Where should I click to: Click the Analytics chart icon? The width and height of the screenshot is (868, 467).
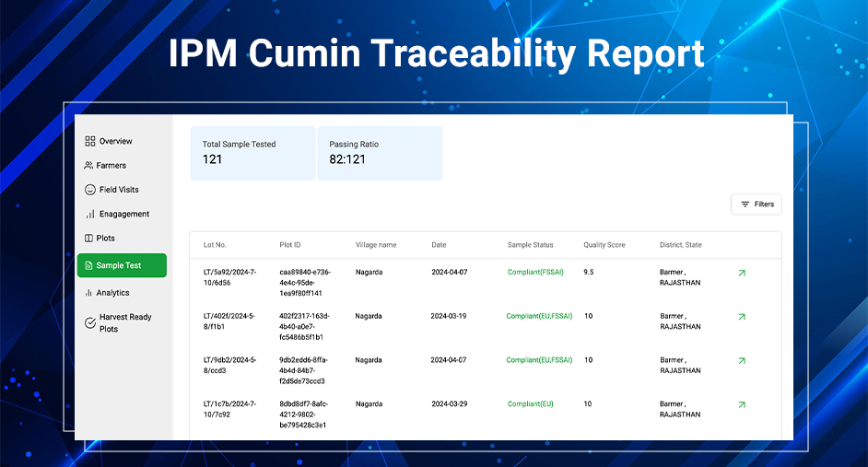(88, 293)
